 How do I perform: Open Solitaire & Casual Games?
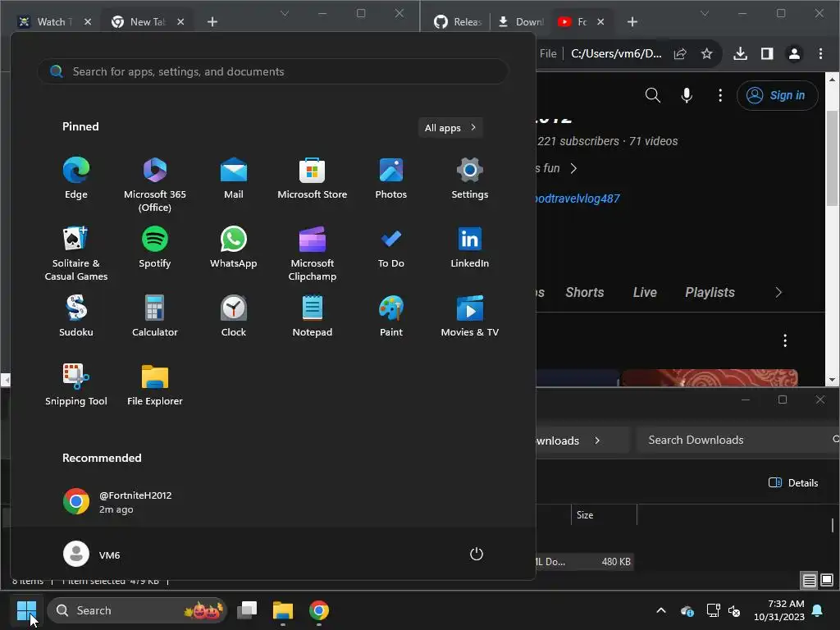point(76,253)
